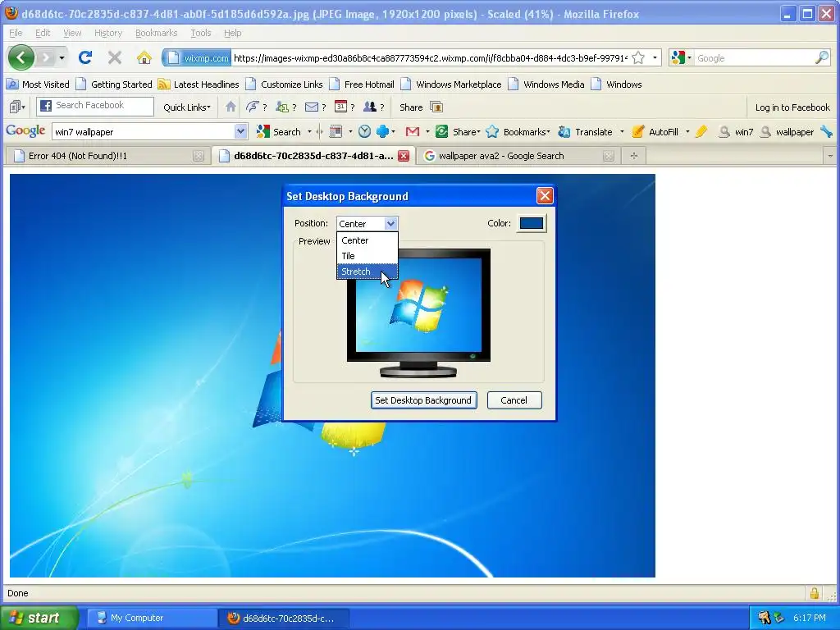The width and height of the screenshot is (840, 630).
Task: Click the Translate toolbar button
Action: (x=585, y=132)
